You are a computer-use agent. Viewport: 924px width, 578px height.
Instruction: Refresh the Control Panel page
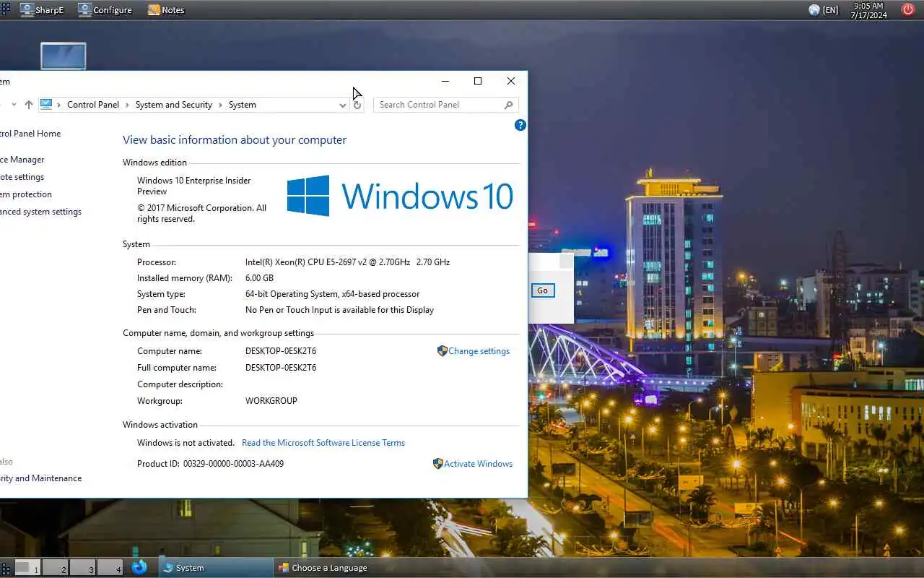pos(357,105)
